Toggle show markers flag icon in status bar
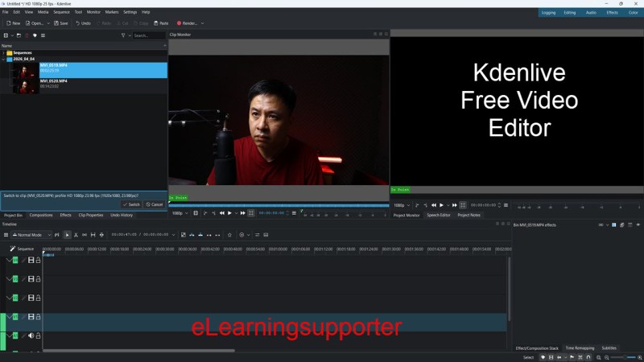Screen dimensions: 644x362 [572, 357]
